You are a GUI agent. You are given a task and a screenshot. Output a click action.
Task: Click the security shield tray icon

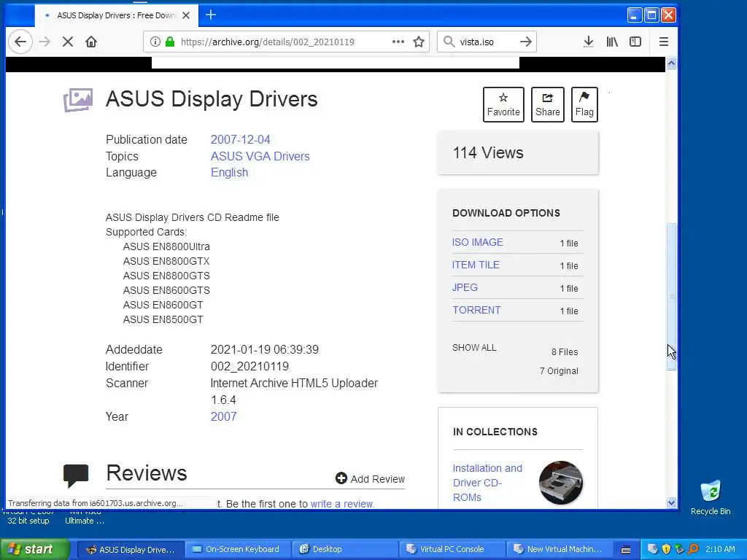666,550
